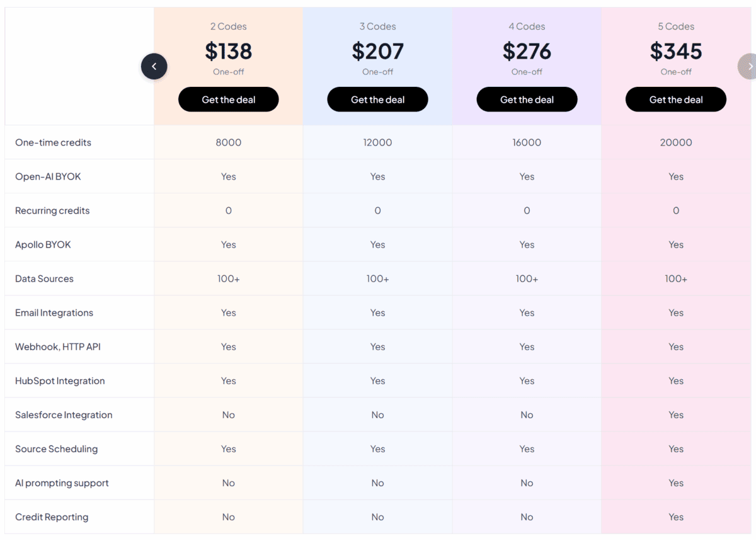
Task: Select the Webhook, HTTP API row label
Action: [x=58, y=347]
